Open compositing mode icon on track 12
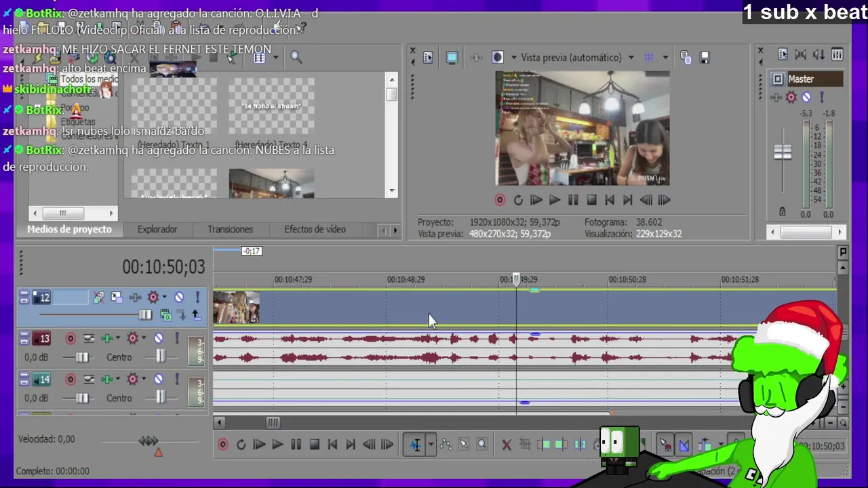This screenshot has height=488, width=868. (x=165, y=314)
